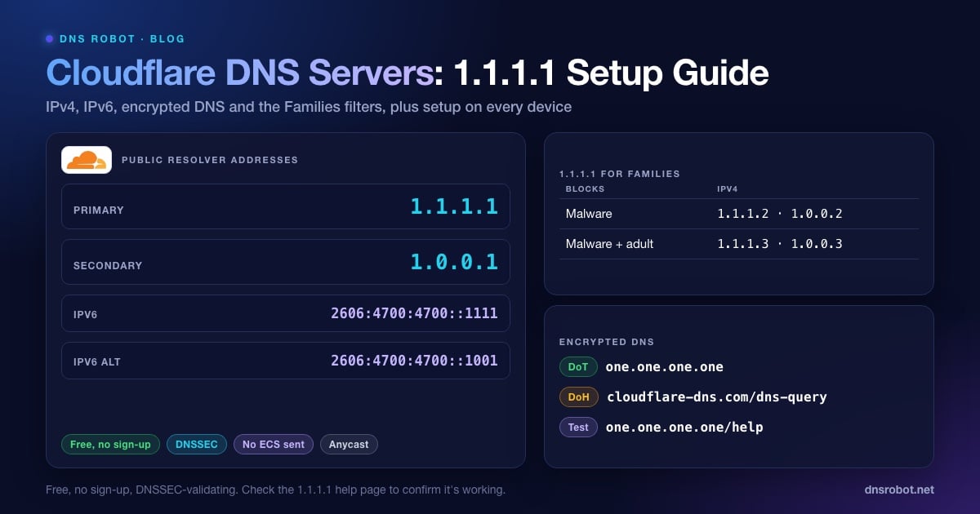This screenshot has height=514, width=980.
Task: Click the BLOCKS column header
Action: (x=585, y=188)
